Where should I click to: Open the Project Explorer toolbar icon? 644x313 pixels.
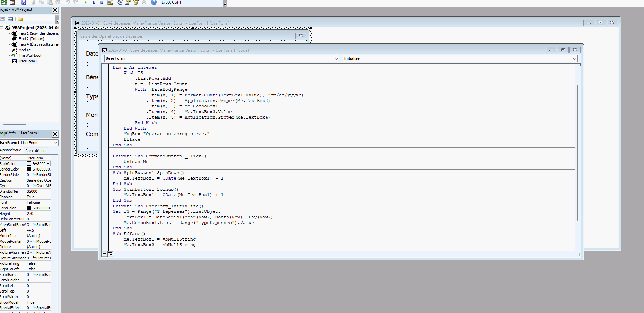pyautogui.click(x=120, y=2)
